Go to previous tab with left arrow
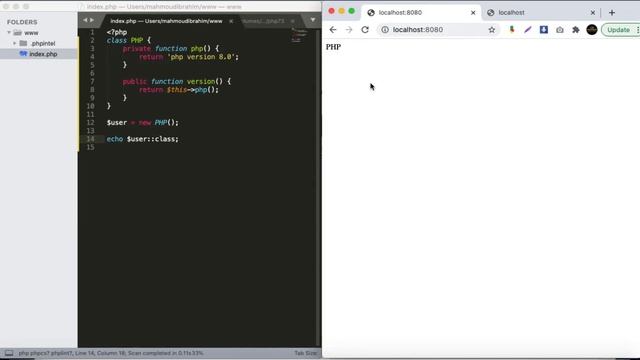Viewport: 640px width, 360px height. pyautogui.click(x=85, y=20)
